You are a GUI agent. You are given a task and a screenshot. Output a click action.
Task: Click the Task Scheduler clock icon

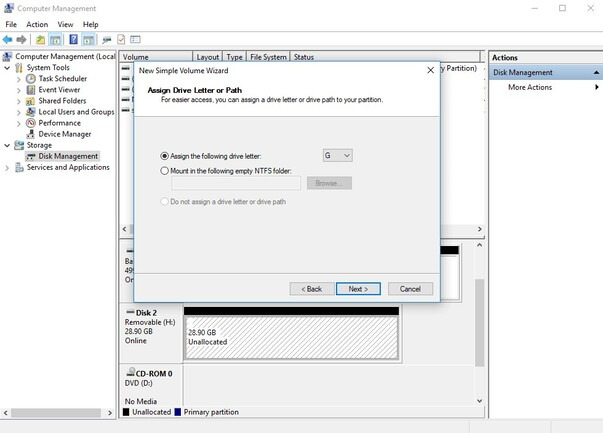pyautogui.click(x=31, y=79)
